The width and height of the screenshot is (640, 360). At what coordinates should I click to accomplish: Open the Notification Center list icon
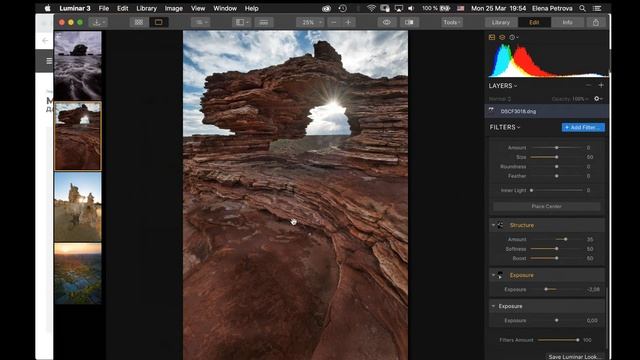coord(597,8)
